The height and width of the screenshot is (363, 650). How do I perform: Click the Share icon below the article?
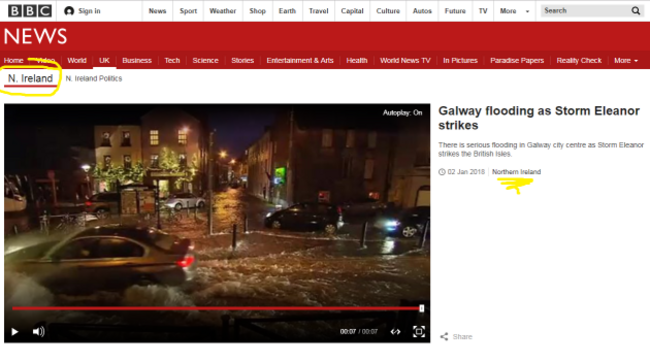(444, 336)
